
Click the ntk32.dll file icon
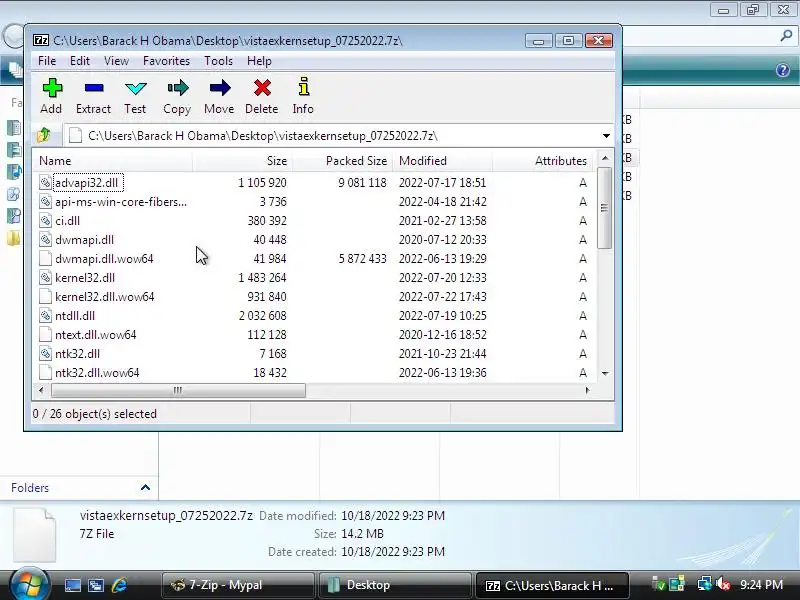pyautogui.click(x=45, y=354)
